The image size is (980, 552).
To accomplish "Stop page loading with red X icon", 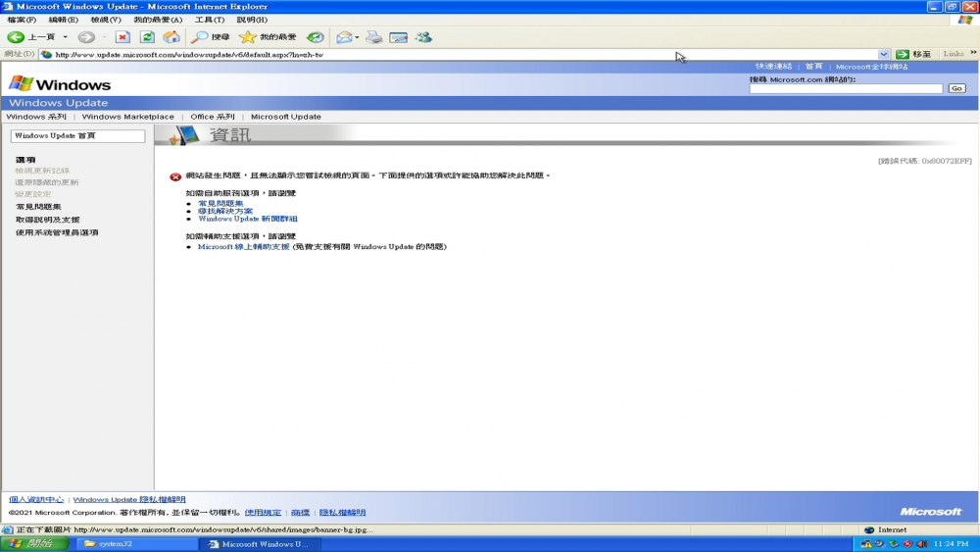I will click(x=122, y=37).
